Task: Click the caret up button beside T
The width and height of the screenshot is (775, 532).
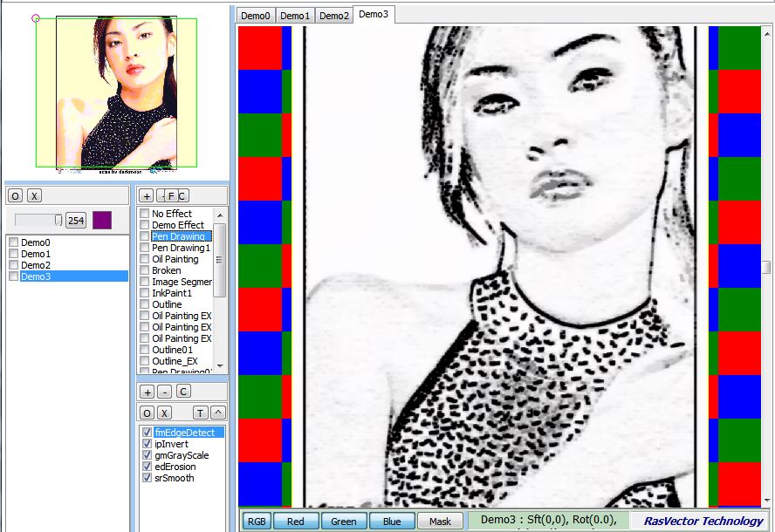Action: pyautogui.click(x=218, y=413)
